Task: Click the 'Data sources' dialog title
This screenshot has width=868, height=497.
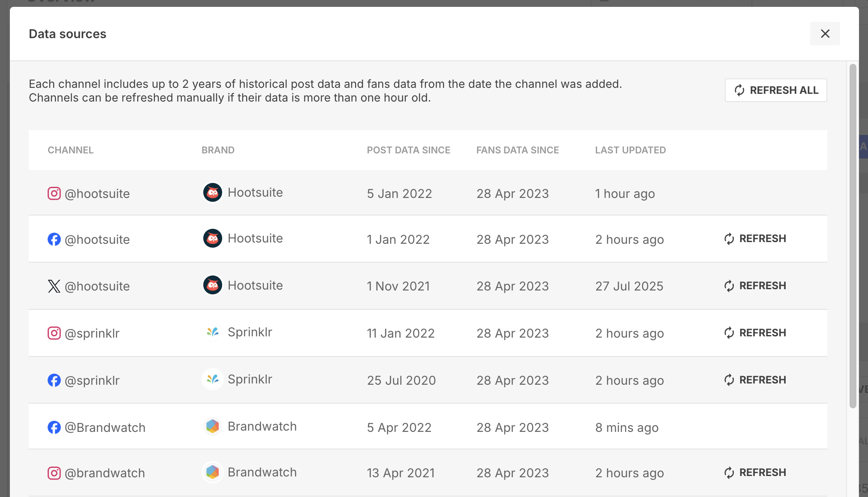Action: [67, 34]
